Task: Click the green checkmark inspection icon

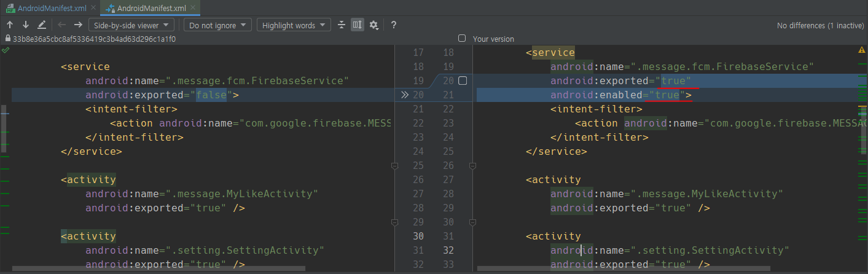Action: [x=6, y=50]
